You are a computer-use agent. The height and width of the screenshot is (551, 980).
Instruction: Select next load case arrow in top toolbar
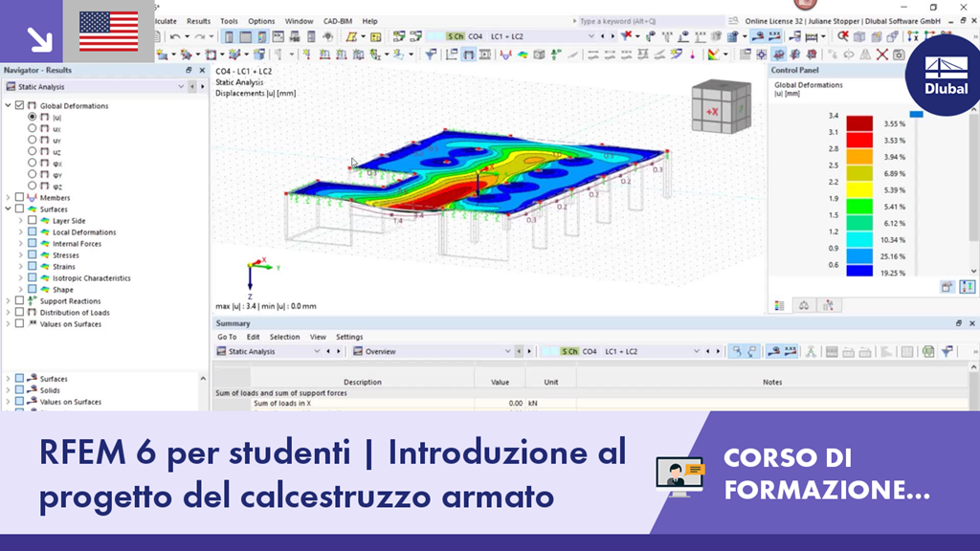612,37
